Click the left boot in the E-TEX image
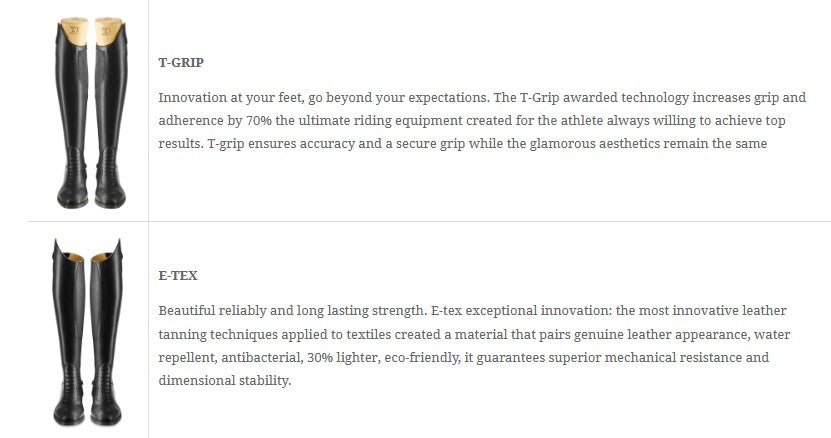The width and height of the screenshot is (831, 438). (70, 340)
